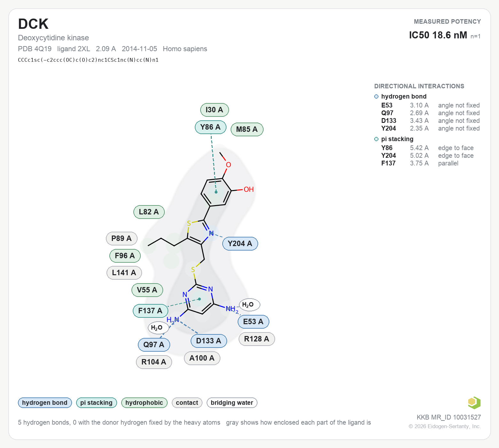This screenshot has height=448, width=499.
Task: Select the I30 A residue label
Action: click(x=214, y=110)
